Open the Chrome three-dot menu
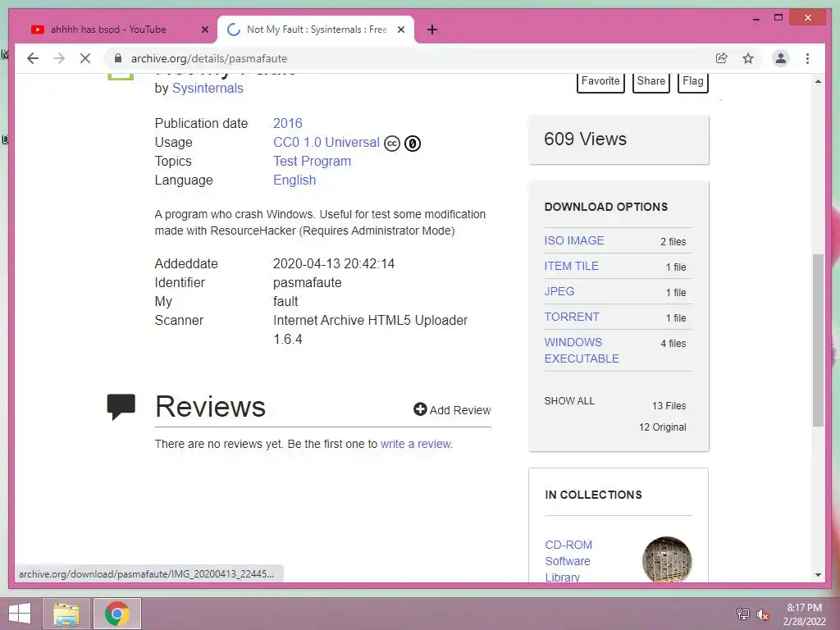840x630 pixels. (x=807, y=58)
